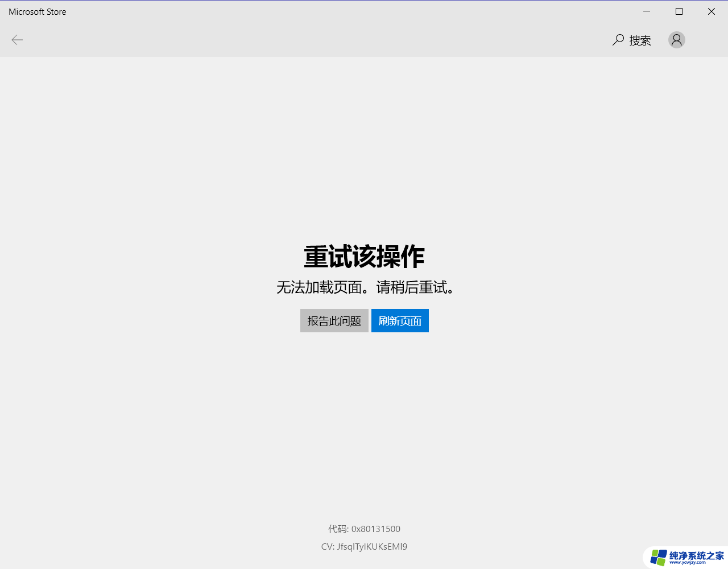Open the user account avatar

tap(677, 40)
